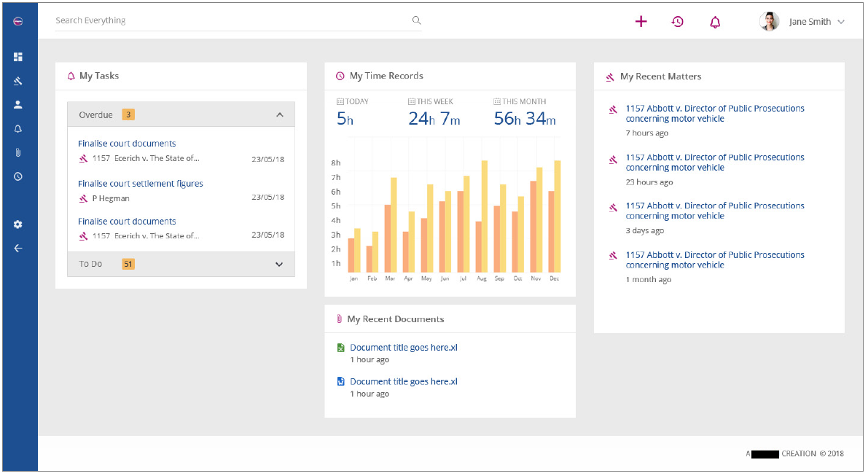This screenshot has width=868, height=476.
Task: Click the sidebar collapse arrow icon
Action: (18, 248)
